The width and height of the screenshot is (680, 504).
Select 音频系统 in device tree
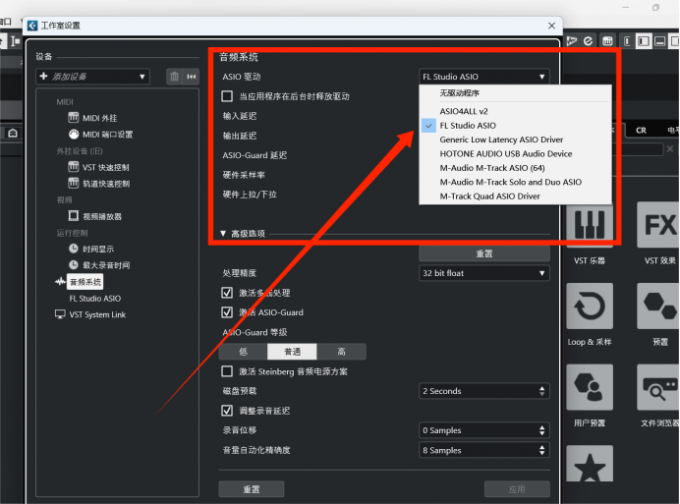pos(85,282)
